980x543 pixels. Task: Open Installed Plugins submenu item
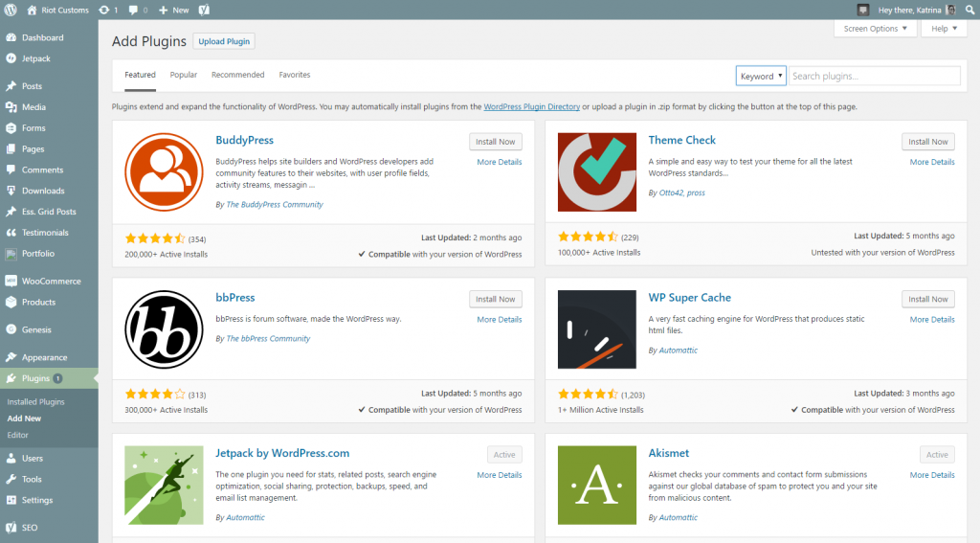(35, 401)
